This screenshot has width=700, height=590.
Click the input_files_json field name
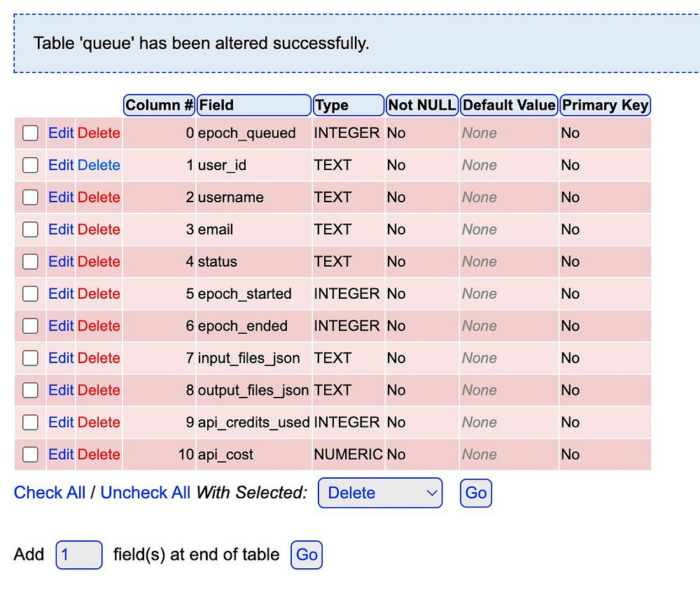[x=248, y=358]
